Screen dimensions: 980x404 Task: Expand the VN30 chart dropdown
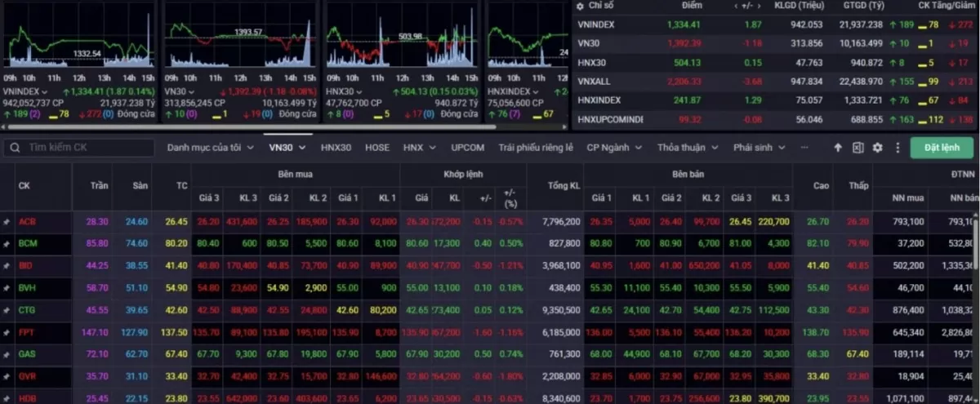click(x=192, y=92)
